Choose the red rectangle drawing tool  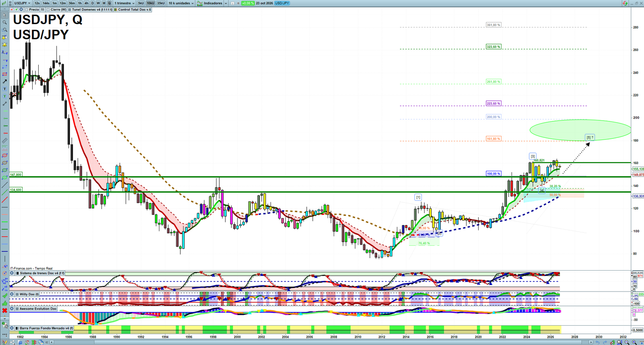coord(5,74)
